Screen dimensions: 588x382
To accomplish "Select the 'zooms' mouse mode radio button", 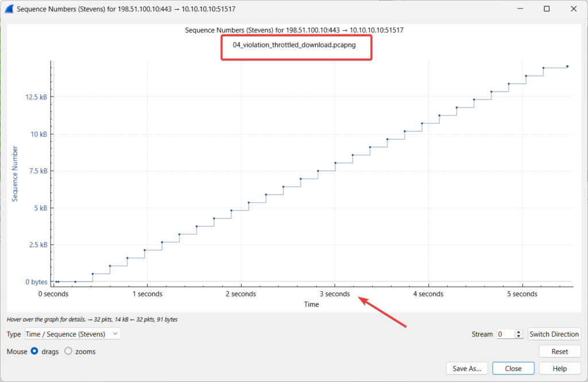I will pyautogui.click(x=68, y=351).
